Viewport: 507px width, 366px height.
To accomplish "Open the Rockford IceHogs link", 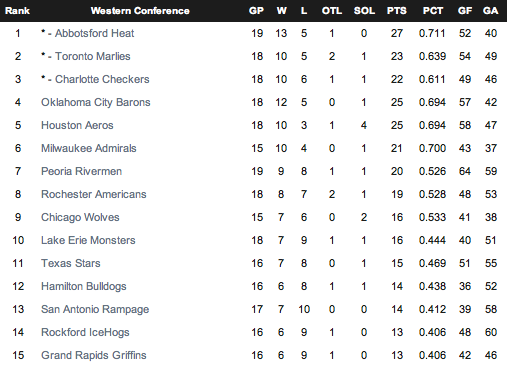I will pyautogui.click(x=85, y=332).
